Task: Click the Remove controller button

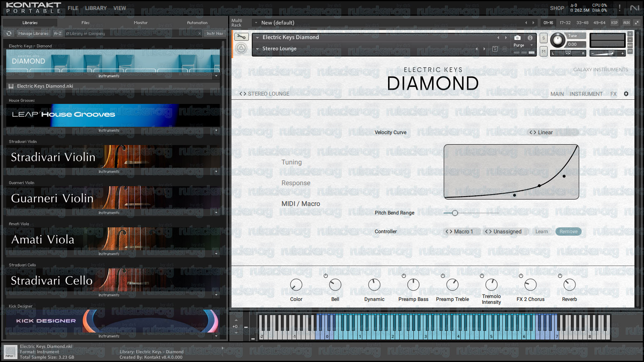Action: (568, 231)
